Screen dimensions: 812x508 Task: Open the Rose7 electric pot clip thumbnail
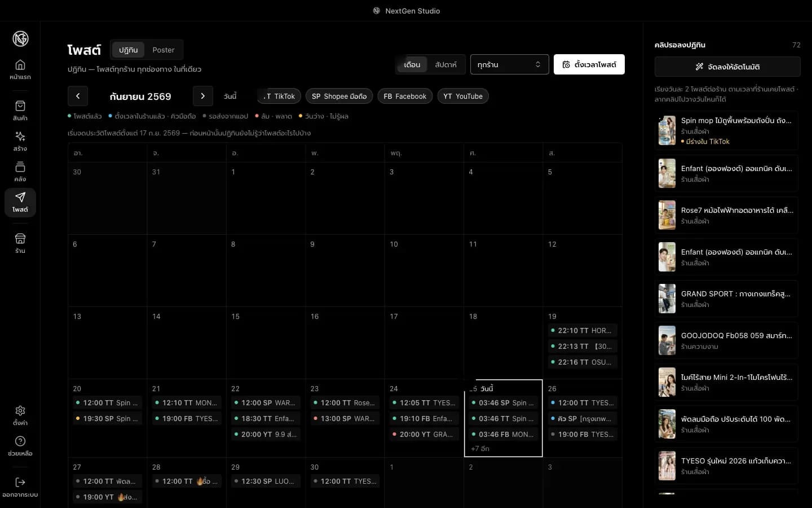[x=667, y=215]
